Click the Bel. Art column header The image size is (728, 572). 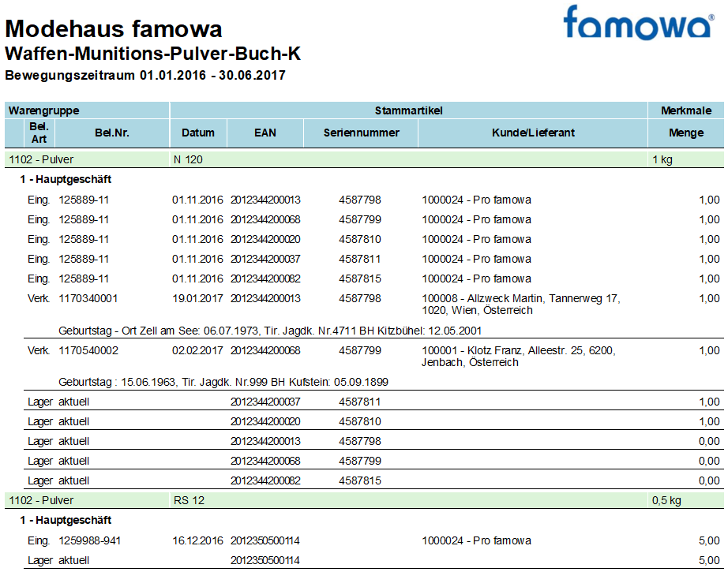click(39, 133)
